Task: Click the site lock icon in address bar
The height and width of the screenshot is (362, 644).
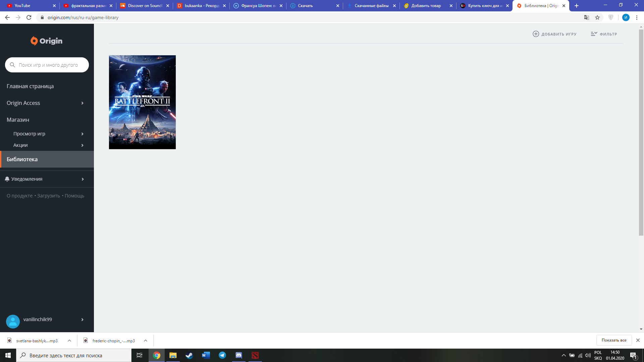Action: 42,17
